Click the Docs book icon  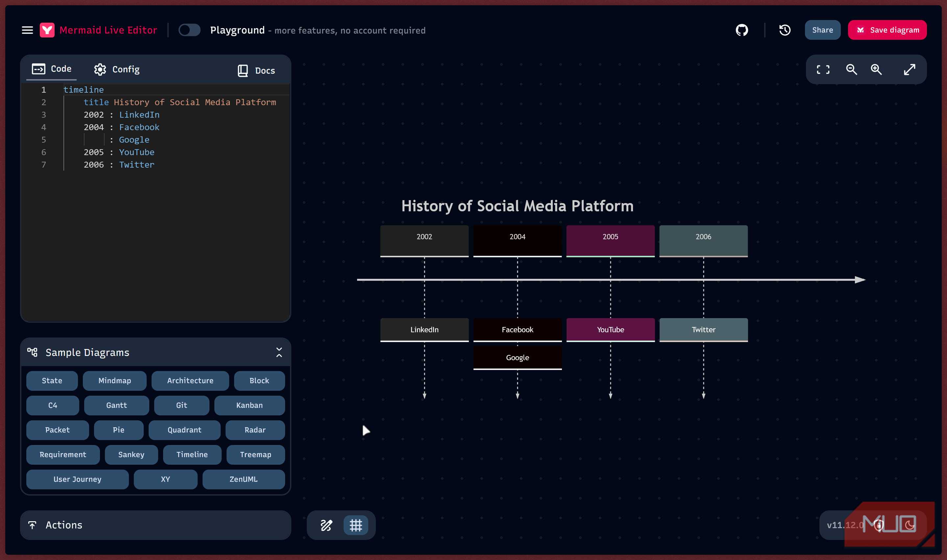pos(243,71)
